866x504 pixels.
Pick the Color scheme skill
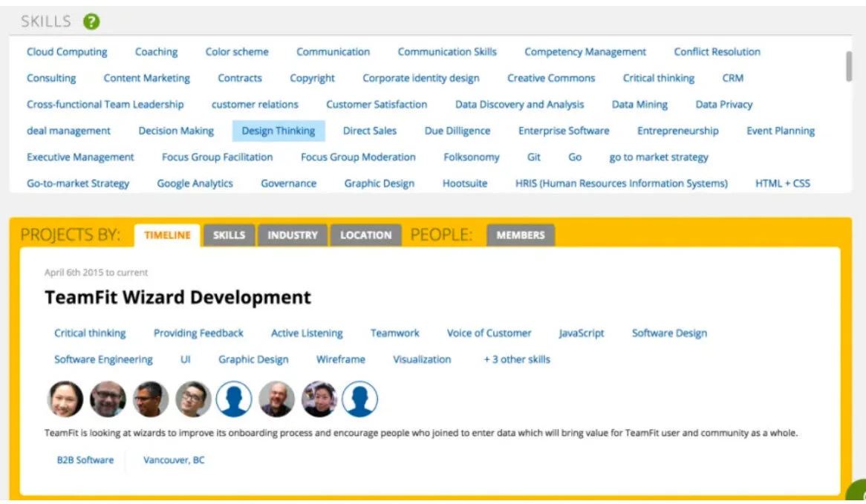coord(237,52)
